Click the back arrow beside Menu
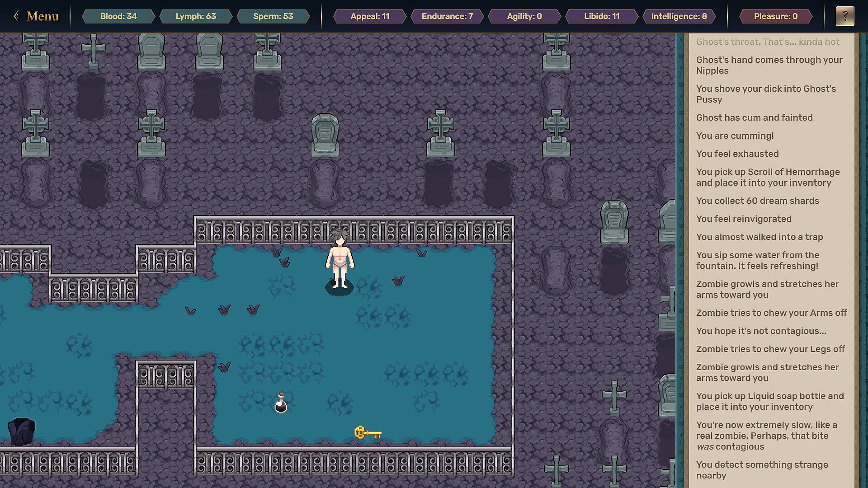 pyautogui.click(x=16, y=16)
